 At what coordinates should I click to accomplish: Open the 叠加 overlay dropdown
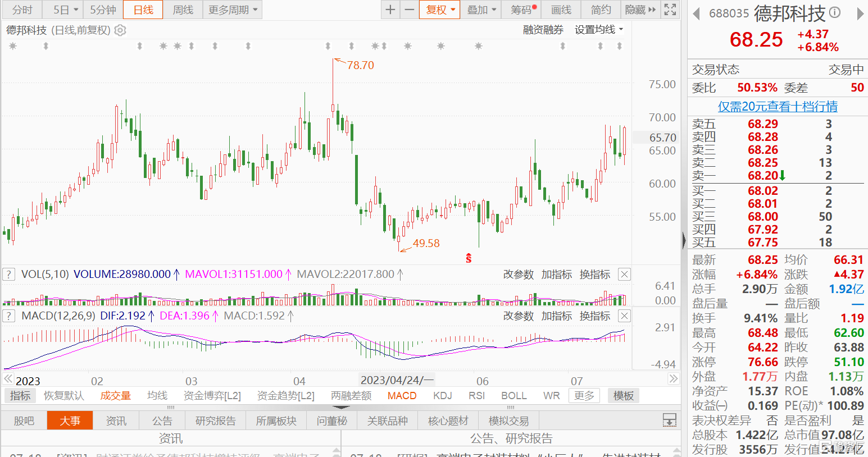click(481, 10)
